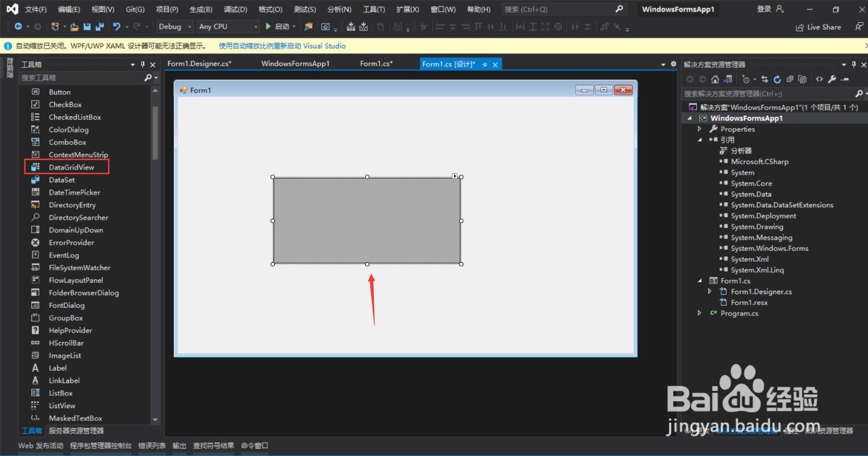
Task: Open the Any CPU platform dropdown
Action: pyautogui.click(x=228, y=27)
